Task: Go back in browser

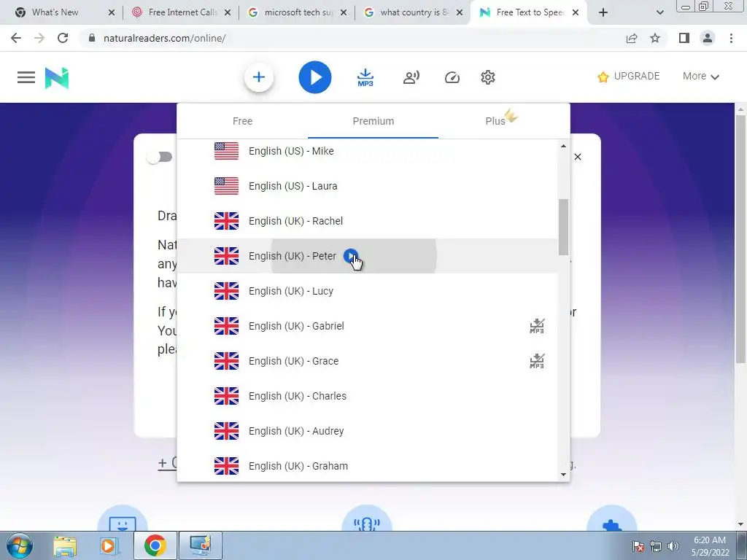Action: pos(16,38)
